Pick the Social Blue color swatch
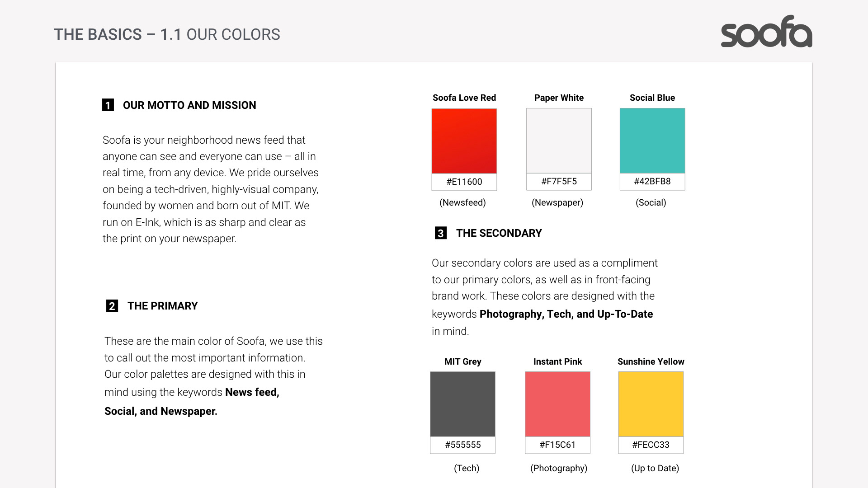This screenshot has width=868, height=488. 652,141
